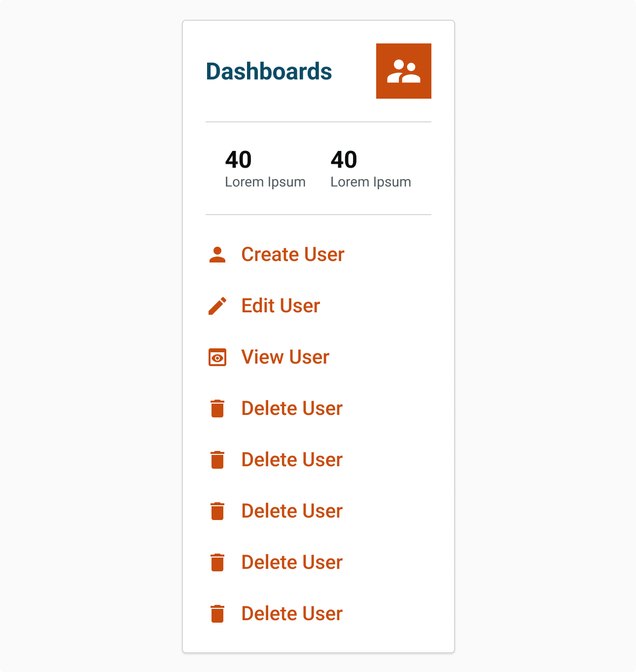Click the second Delete User link
636x672 pixels.
pos(292,460)
